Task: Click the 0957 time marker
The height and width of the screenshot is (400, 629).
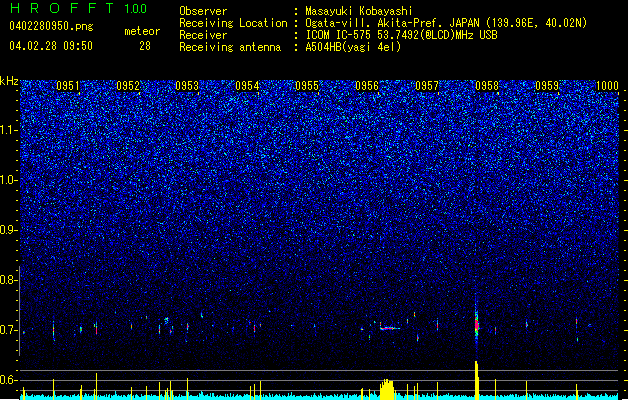Action: pyautogui.click(x=427, y=86)
